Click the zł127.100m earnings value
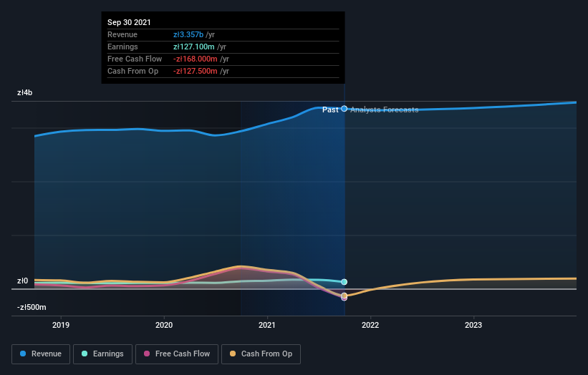 [x=194, y=47]
